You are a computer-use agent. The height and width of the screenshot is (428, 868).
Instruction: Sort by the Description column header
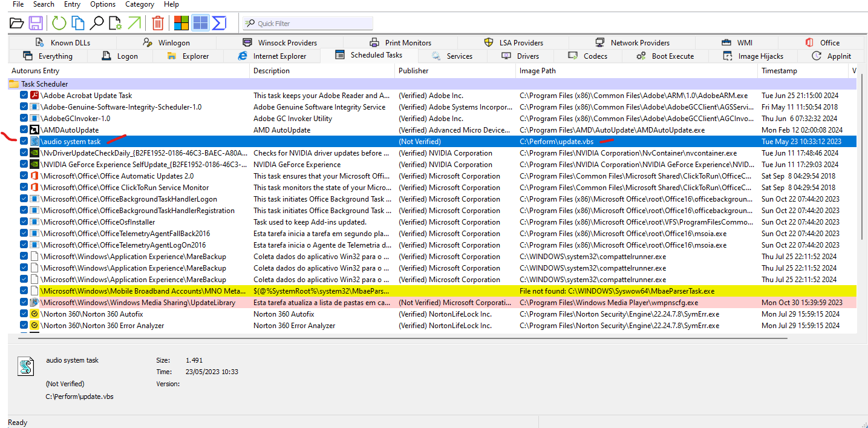(322, 71)
